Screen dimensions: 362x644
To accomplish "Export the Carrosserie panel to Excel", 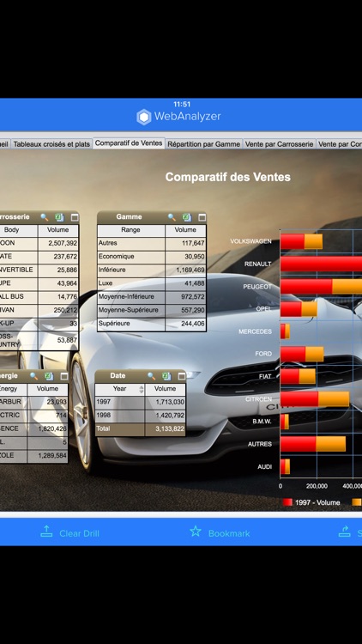I will [x=59, y=217].
